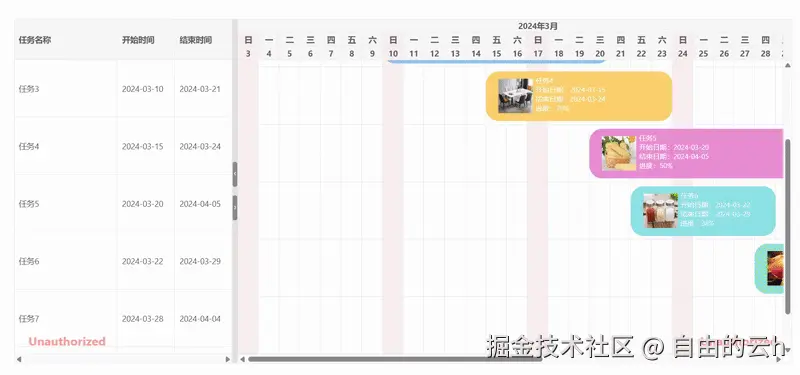Select the 任务7 row name cell
This screenshot has width=800, height=375.
point(66,319)
